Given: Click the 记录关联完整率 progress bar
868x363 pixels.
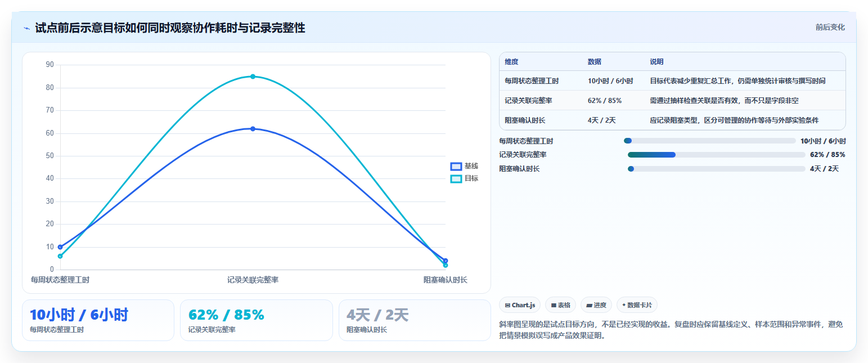Looking at the screenshot, I should pyautogui.click(x=717, y=155).
